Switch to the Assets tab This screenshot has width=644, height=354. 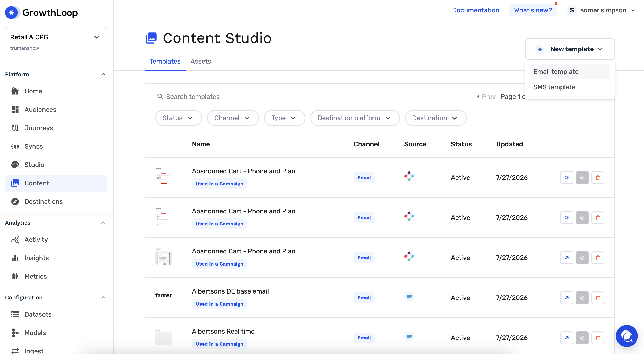201,61
